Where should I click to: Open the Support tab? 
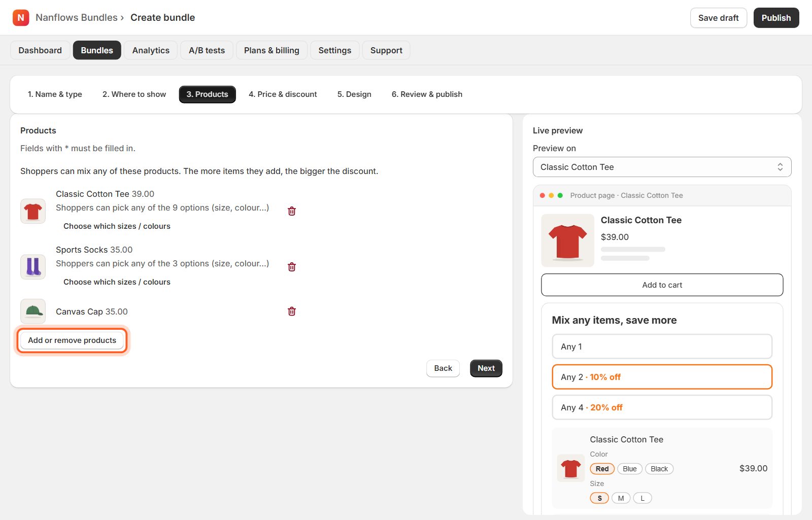click(386, 50)
